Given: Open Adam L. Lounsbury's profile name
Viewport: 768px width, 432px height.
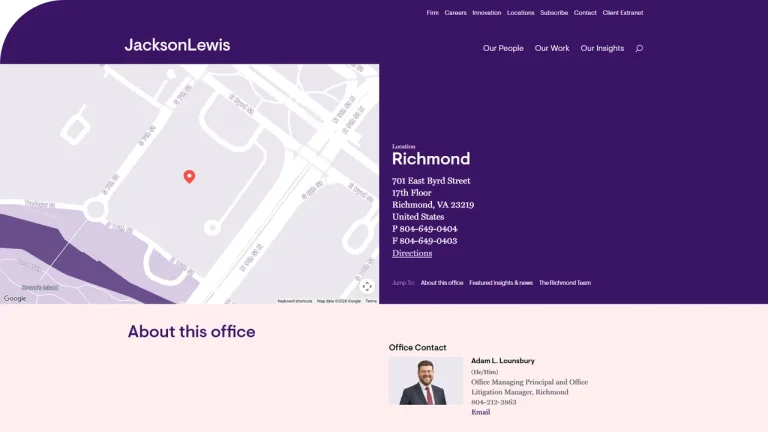Looking at the screenshot, I should pyautogui.click(x=503, y=361).
